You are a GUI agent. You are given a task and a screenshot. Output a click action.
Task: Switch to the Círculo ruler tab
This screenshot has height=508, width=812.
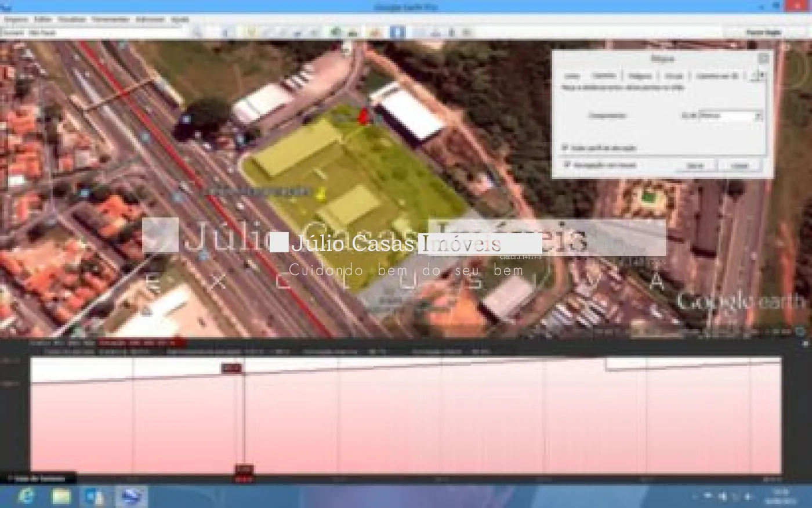pyautogui.click(x=674, y=76)
